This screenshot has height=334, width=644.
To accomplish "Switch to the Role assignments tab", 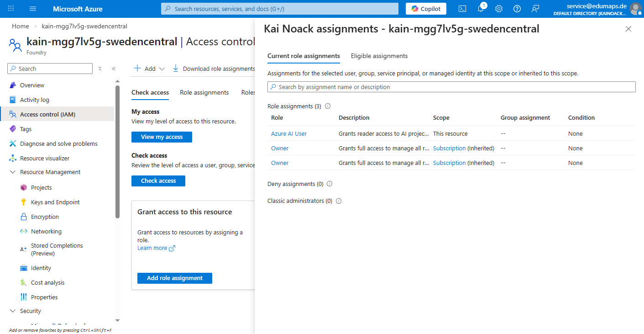I will (x=204, y=92).
